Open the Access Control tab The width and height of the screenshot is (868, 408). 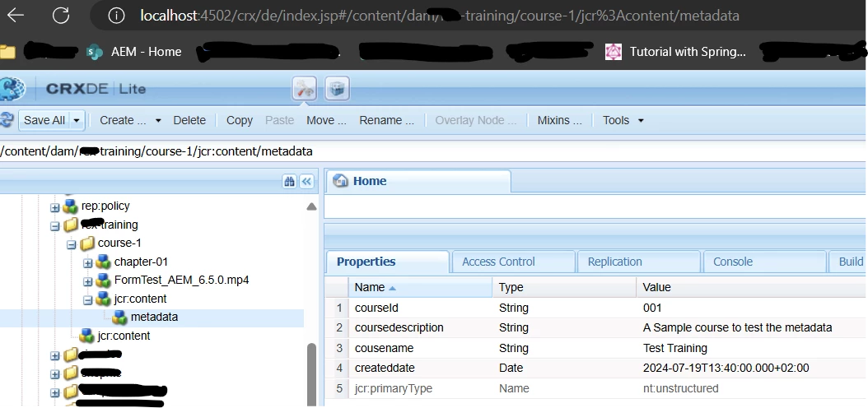coord(513,262)
